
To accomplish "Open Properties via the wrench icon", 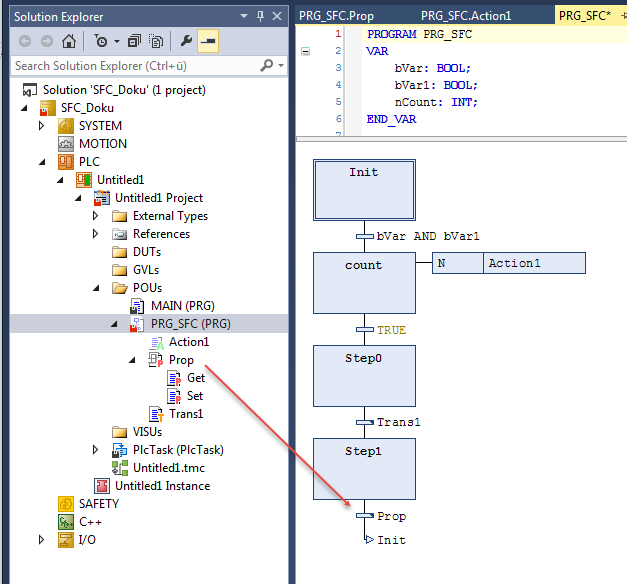I will pos(186,41).
